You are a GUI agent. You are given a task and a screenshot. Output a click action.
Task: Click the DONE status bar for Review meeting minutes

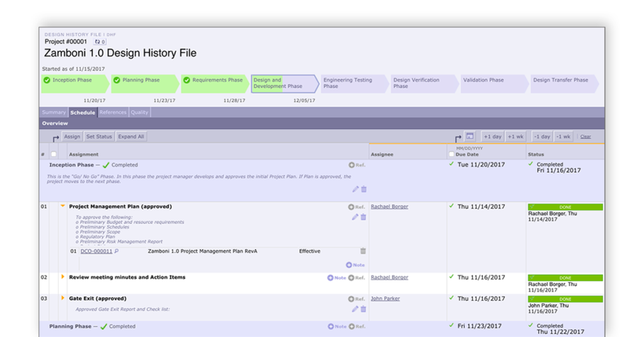[x=565, y=278]
